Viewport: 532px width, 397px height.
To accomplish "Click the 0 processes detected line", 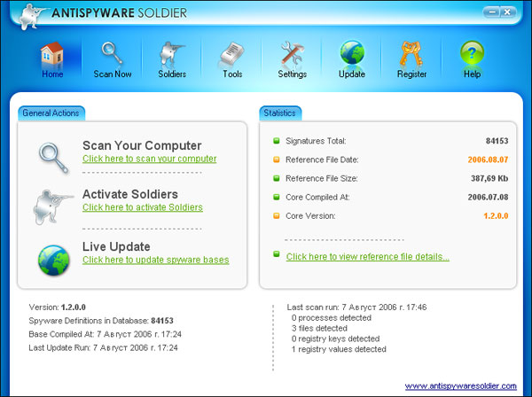I will [331, 317].
